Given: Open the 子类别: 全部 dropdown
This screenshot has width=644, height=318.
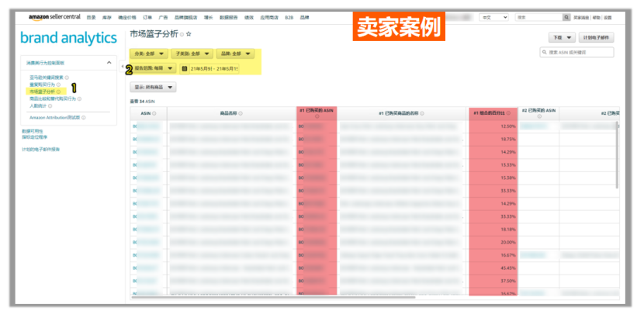Looking at the screenshot, I should tap(192, 54).
